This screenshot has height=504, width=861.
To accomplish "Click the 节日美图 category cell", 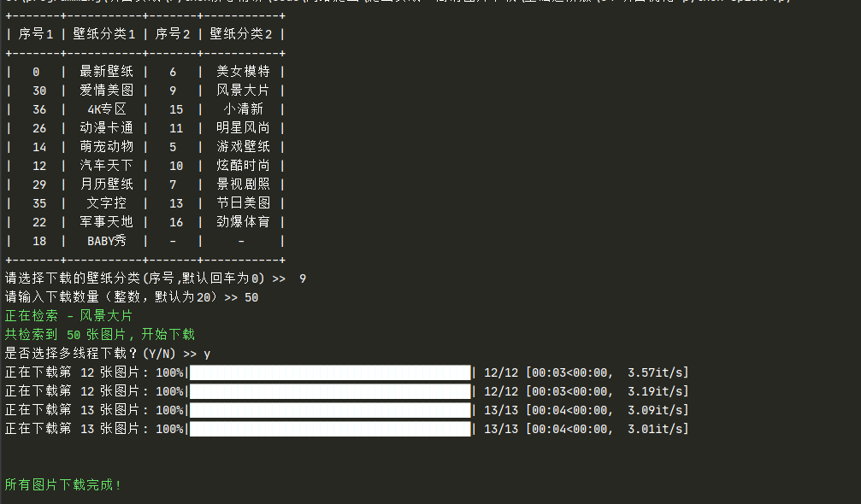I will [x=244, y=203].
